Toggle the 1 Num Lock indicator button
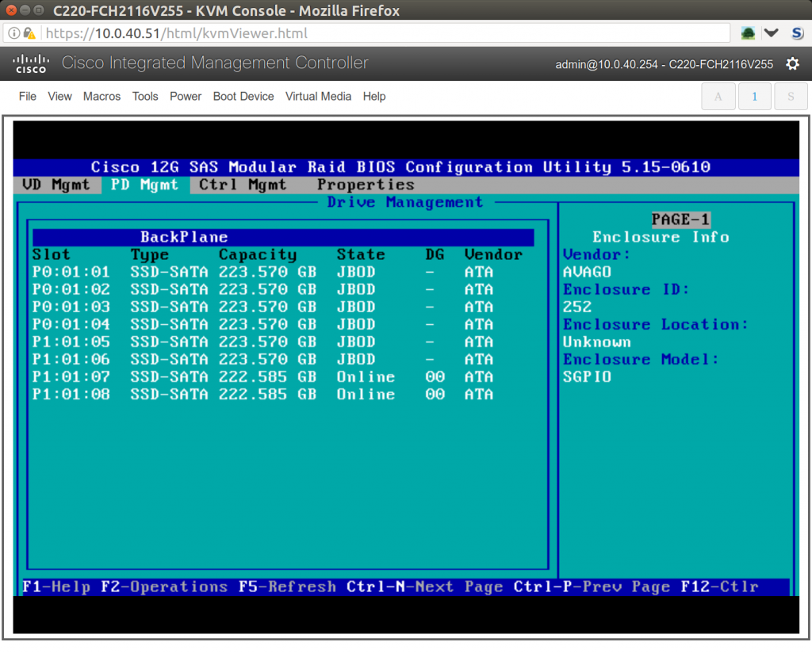Viewport: 812px width, 653px height. click(x=754, y=96)
